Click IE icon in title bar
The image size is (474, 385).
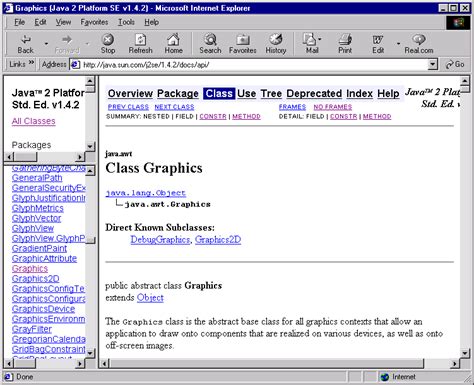pyautogui.click(x=8, y=8)
